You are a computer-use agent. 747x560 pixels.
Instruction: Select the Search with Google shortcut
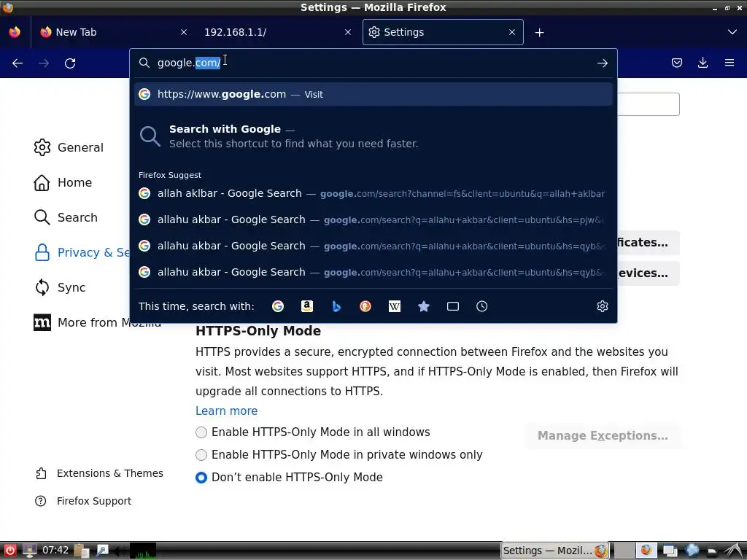[373, 136]
